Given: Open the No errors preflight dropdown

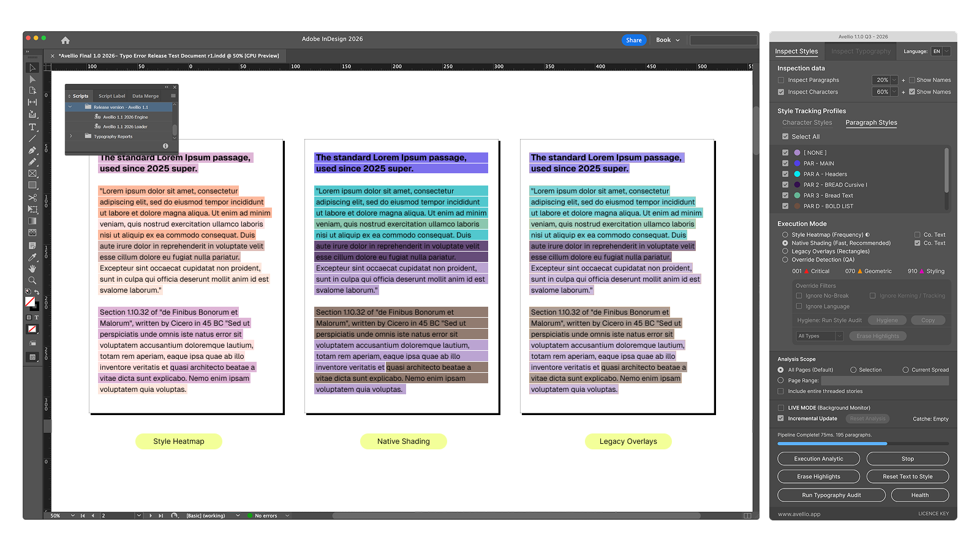Looking at the screenshot, I should [287, 515].
